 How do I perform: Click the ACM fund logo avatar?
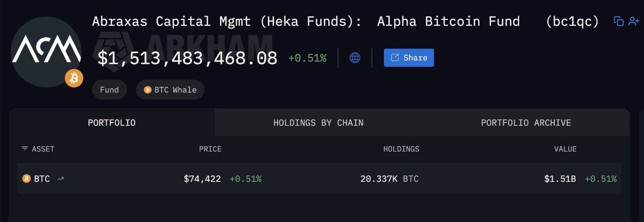(46, 52)
